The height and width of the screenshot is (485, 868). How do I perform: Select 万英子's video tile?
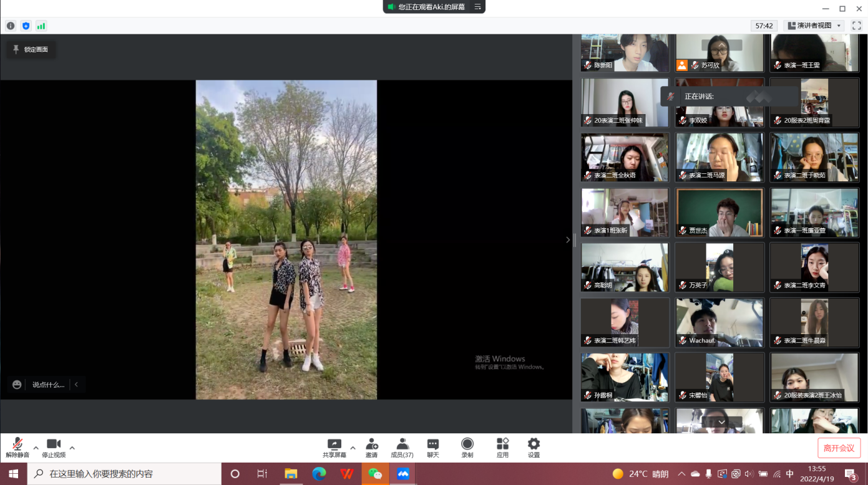(x=720, y=267)
